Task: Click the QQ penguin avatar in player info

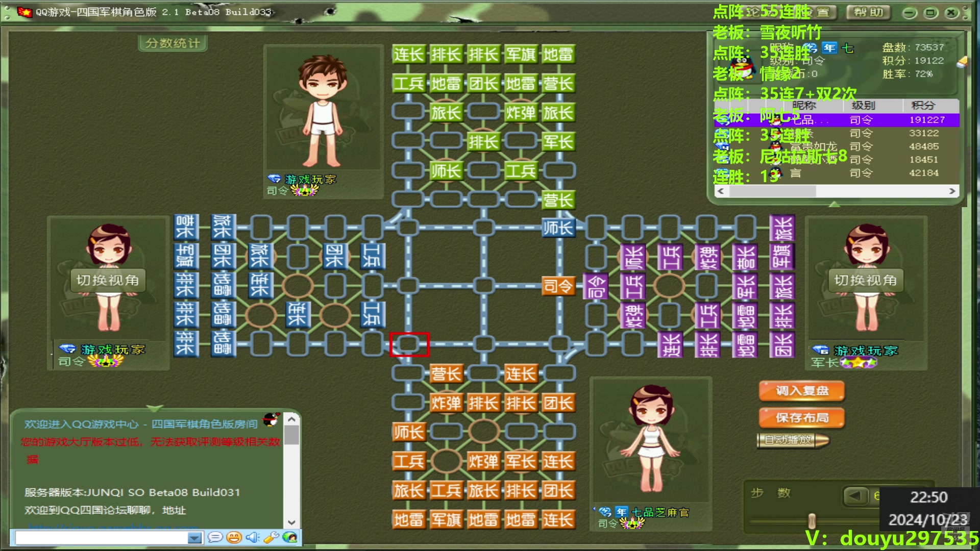Action: point(742,67)
